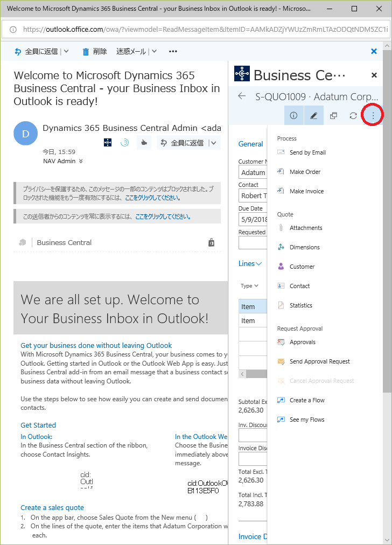Click the Invoice Discount percent field
The image size is (392, 545).
click(253, 459)
